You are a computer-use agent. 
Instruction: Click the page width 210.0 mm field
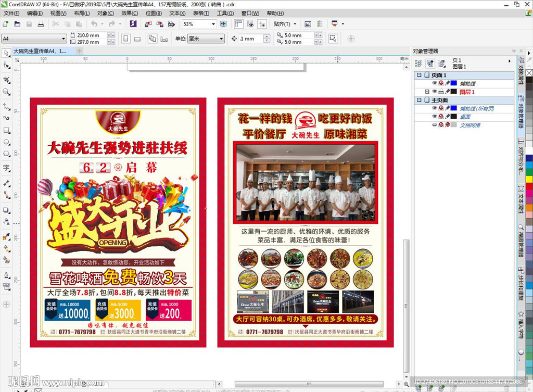[91, 35]
